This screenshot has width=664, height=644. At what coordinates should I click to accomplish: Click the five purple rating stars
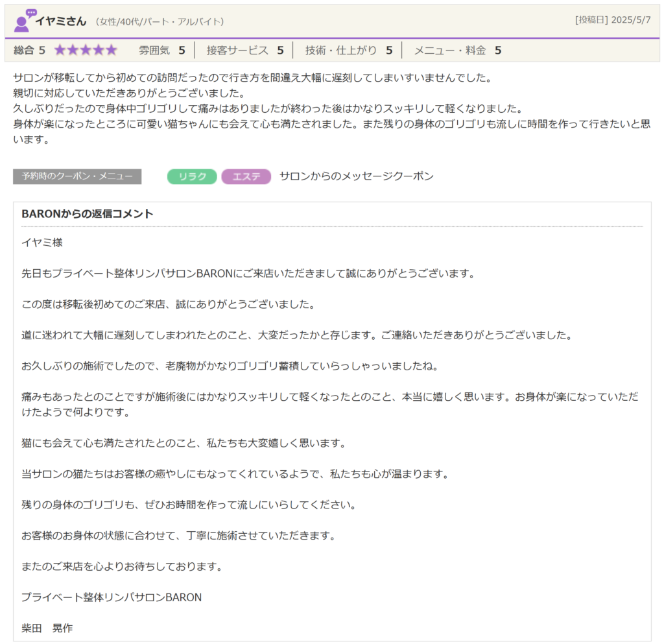(86, 51)
